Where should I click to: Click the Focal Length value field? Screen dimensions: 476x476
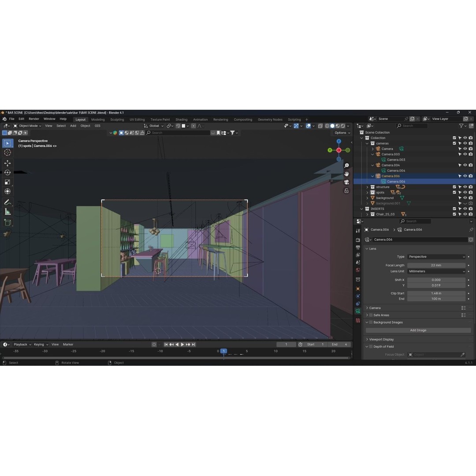[436, 265]
